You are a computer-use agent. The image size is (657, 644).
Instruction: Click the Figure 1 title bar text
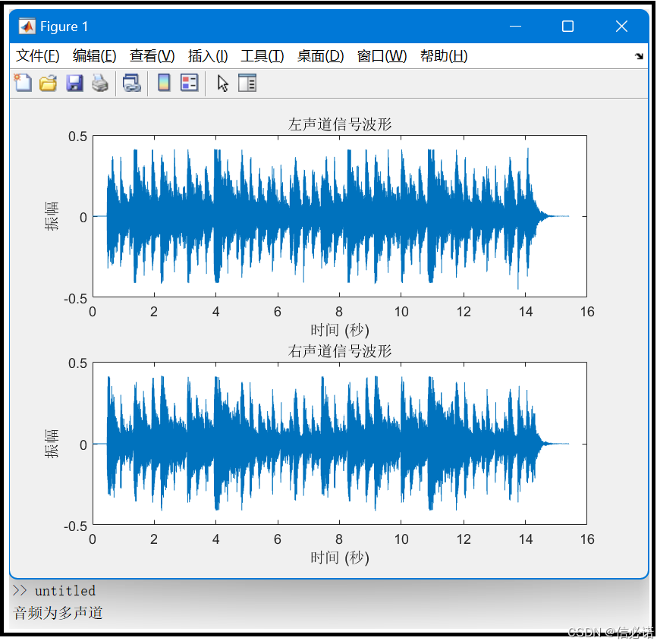[x=64, y=27]
